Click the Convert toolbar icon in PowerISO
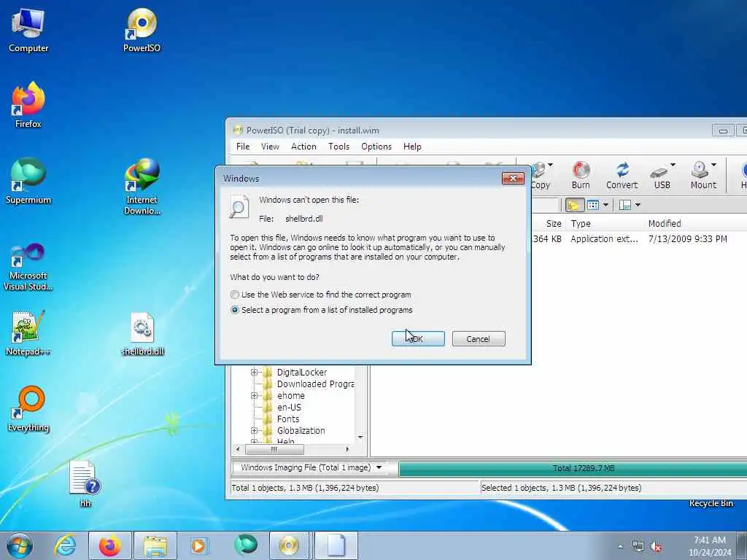The image size is (747, 560). pos(622,175)
